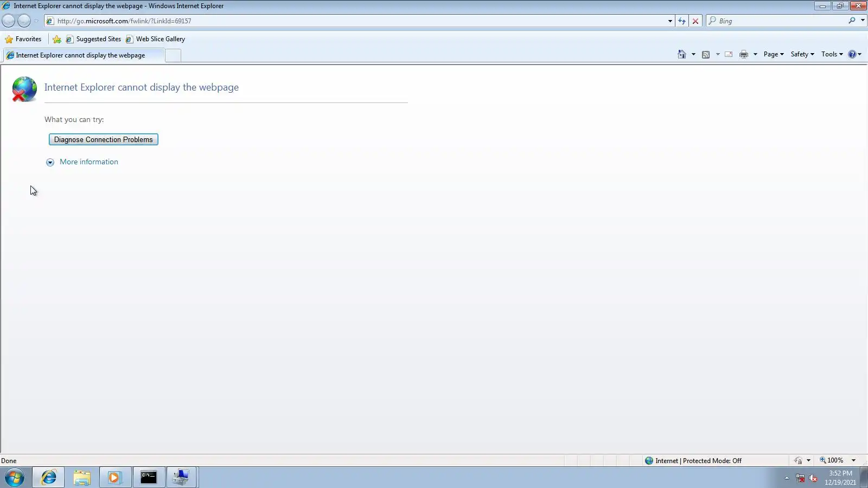
Task: Click the search magnifier icon
Action: tap(852, 21)
